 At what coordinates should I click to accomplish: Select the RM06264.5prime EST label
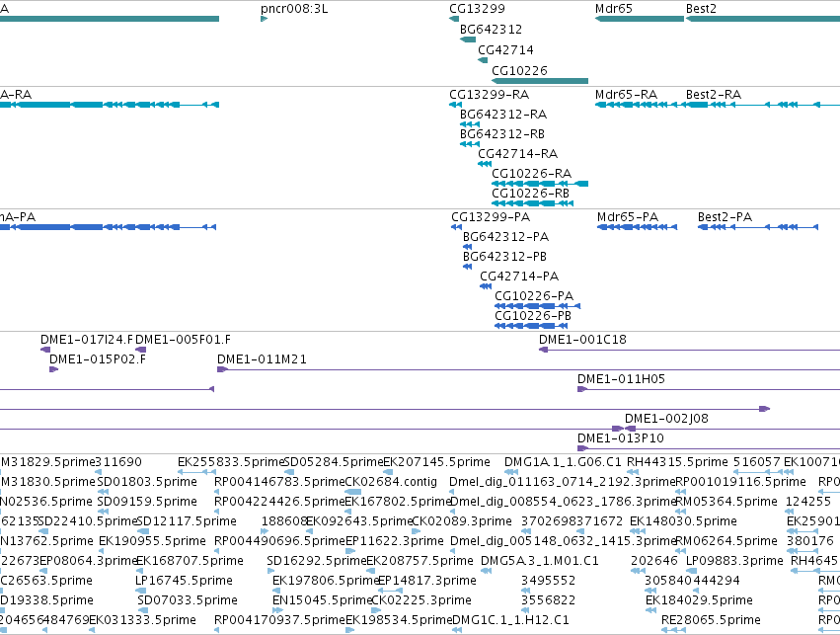726,542
